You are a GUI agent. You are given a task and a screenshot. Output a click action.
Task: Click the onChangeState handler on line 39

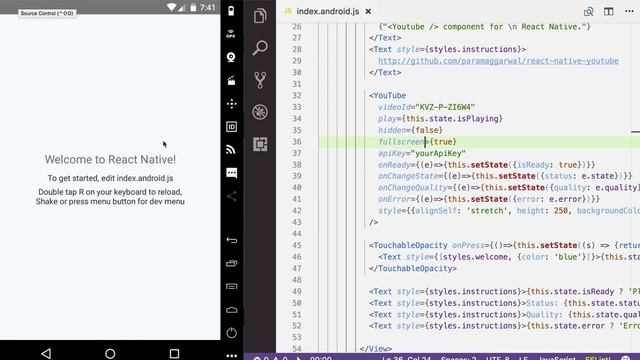(x=505, y=176)
